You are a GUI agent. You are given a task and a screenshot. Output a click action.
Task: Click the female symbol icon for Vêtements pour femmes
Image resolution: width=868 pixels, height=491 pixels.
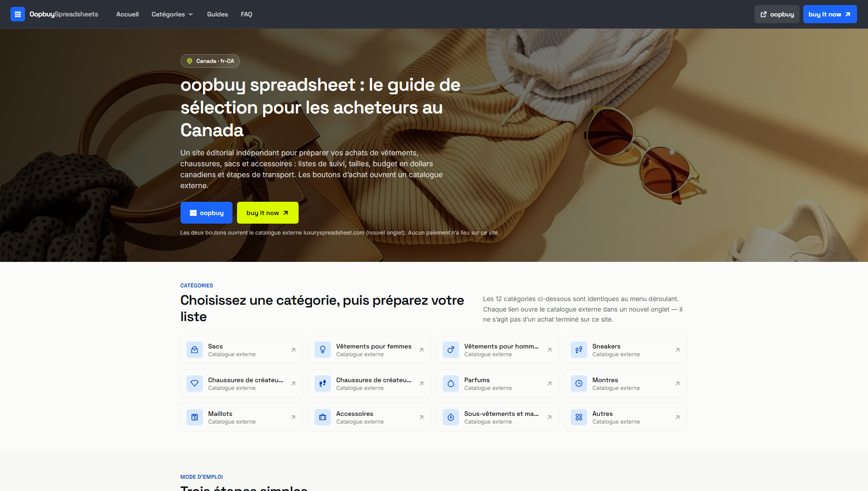[323, 350]
